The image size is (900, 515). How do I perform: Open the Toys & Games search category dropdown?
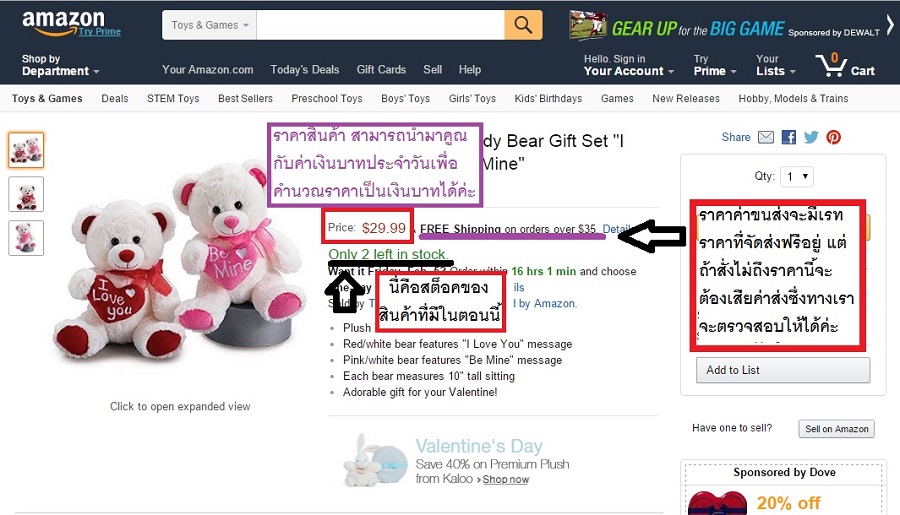click(x=210, y=25)
